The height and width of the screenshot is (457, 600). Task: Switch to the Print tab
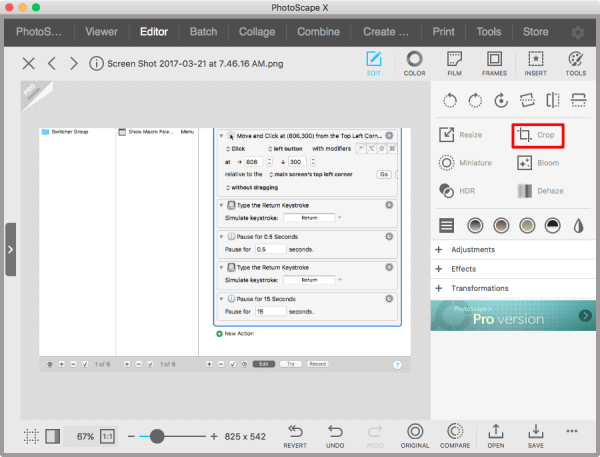click(443, 32)
